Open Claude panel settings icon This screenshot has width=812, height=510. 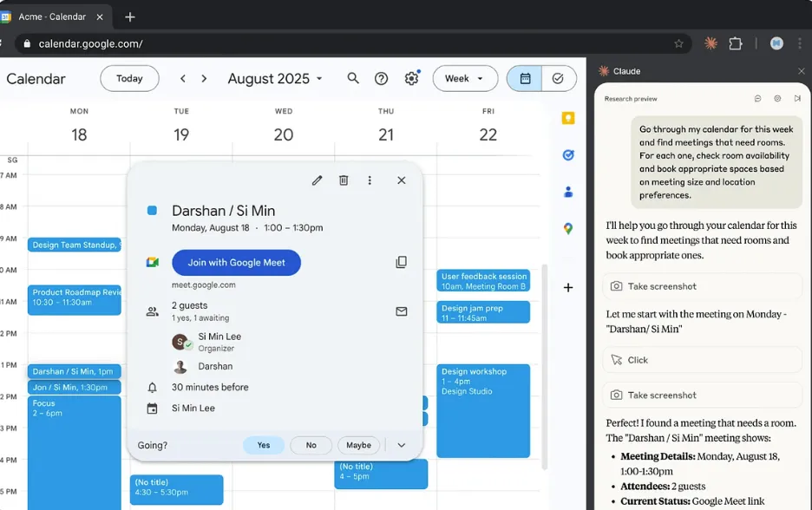tap(777, 98)
